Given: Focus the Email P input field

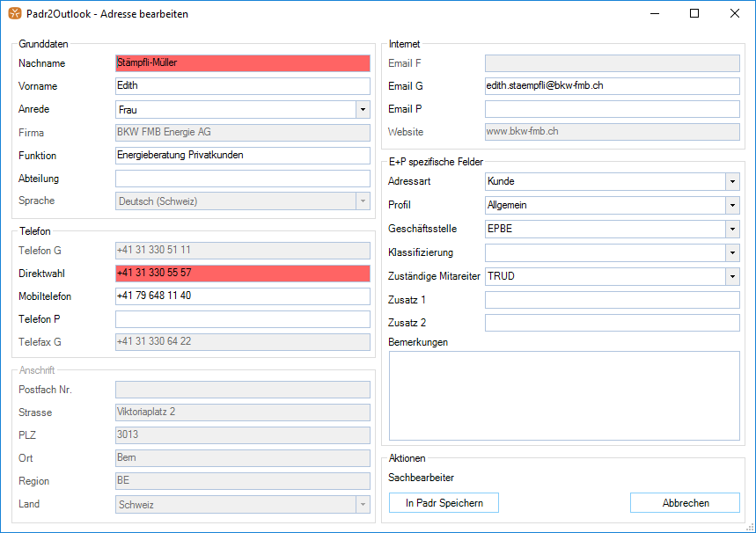Looking at the screenshot, I should point(612,109).
